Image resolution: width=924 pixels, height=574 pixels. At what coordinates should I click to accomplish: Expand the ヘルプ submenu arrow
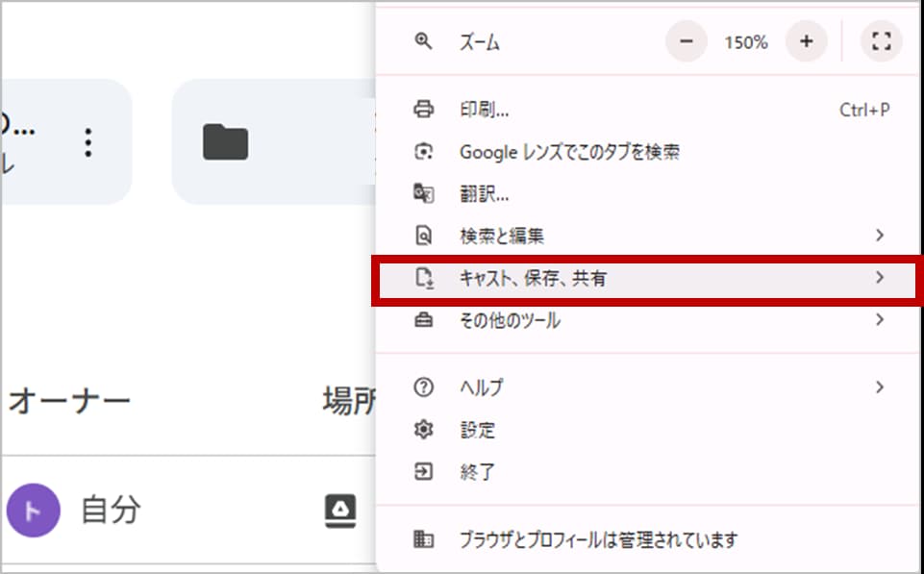click(x=879, y=387)
